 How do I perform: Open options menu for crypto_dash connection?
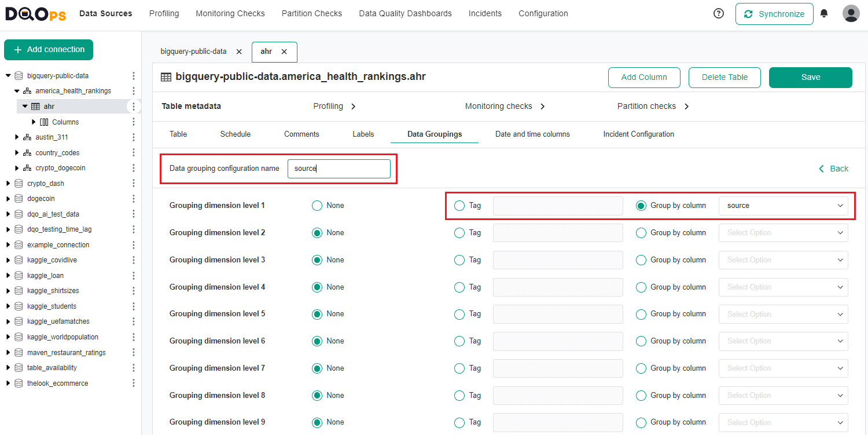tap(134, 184)
